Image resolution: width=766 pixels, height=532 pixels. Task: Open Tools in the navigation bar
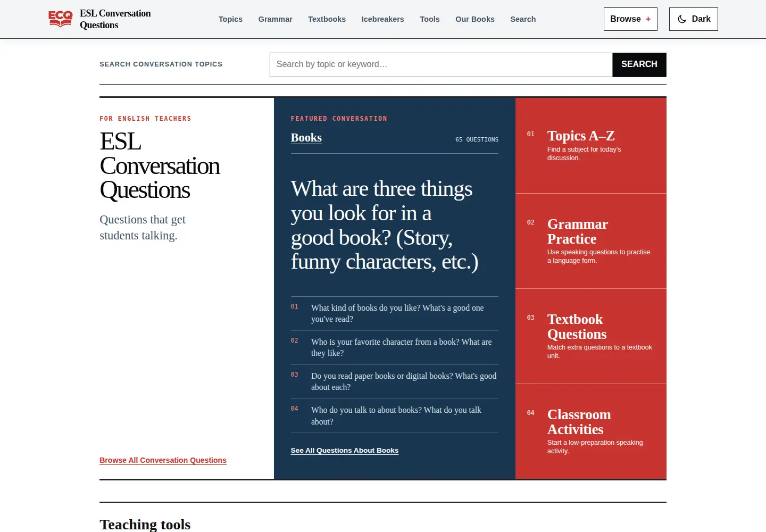point(430,19)
